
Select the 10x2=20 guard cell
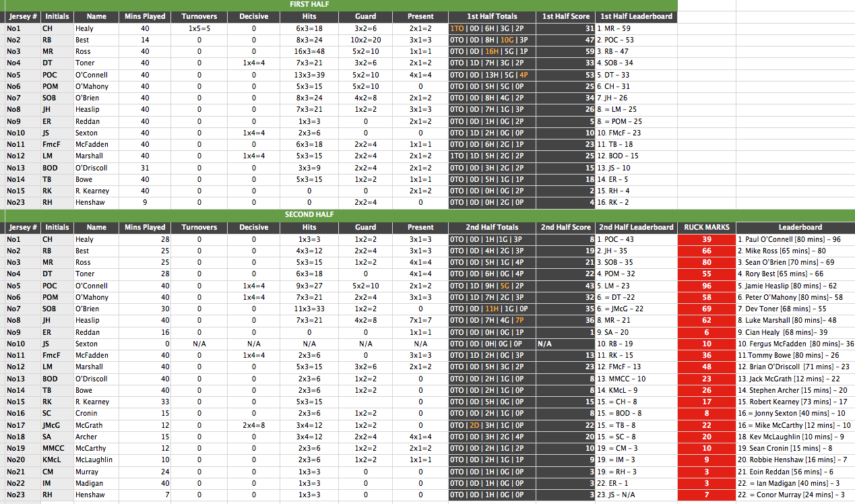click(x=365, y=40)
